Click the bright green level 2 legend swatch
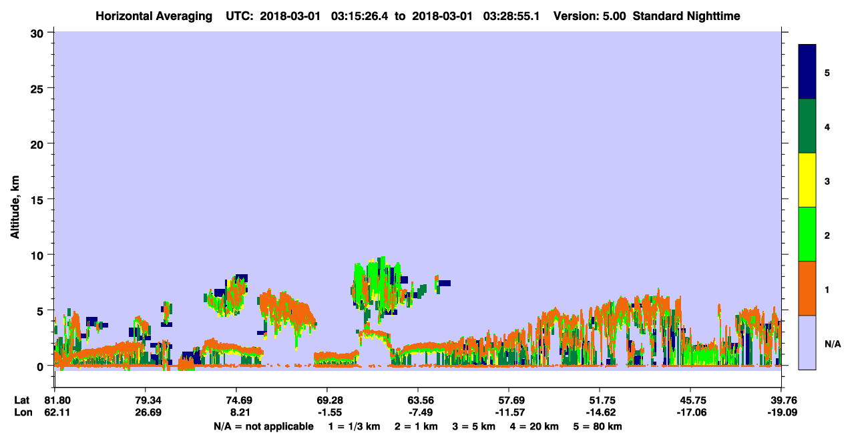 [x=807, y=234]
